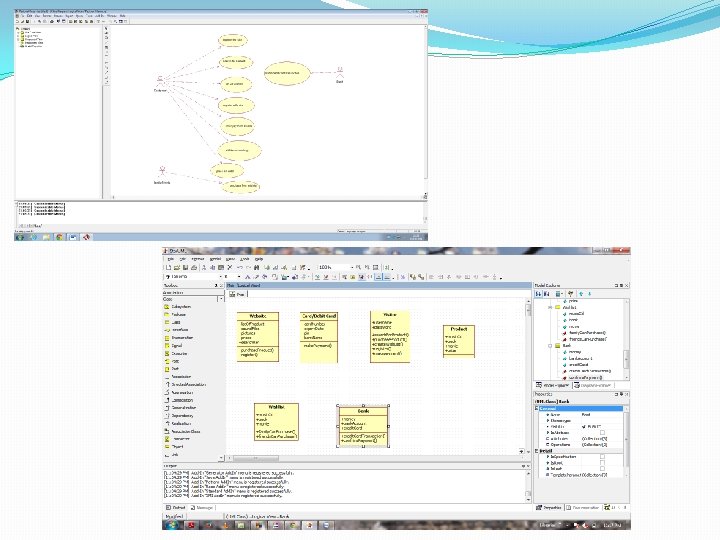Collapse the General section in Properties panel
The image size is (720, 540).
click(536, 409)
